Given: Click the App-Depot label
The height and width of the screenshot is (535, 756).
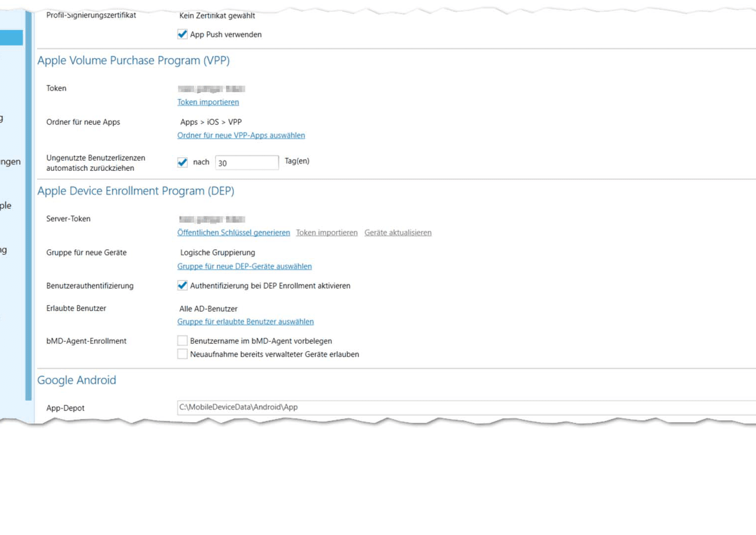Looking at the screenshot, I should coord(65,408).
